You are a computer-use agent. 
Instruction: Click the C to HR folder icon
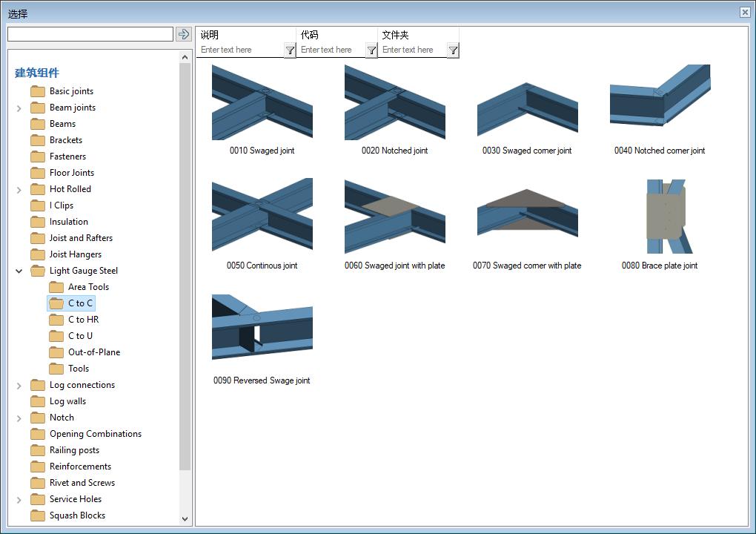tap(56, 320)
